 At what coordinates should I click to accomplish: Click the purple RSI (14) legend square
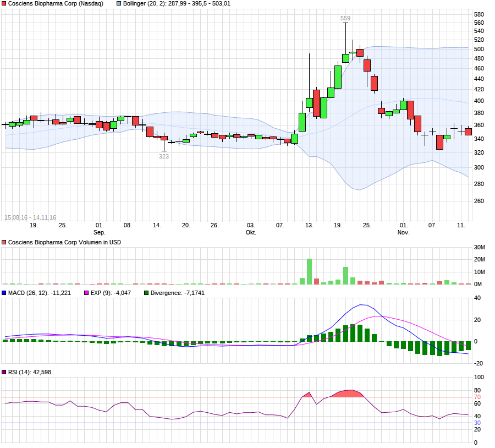[x=4, y=372]
